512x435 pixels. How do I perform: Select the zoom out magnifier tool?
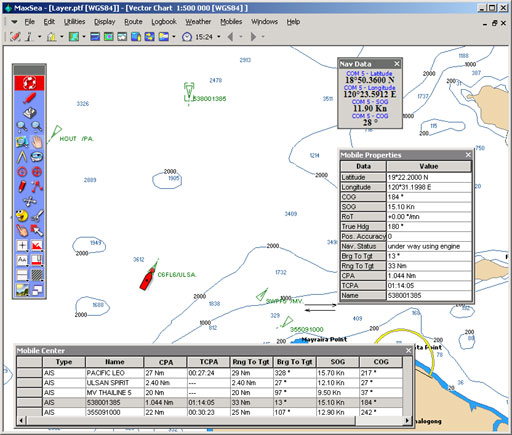tap(37, 127)
